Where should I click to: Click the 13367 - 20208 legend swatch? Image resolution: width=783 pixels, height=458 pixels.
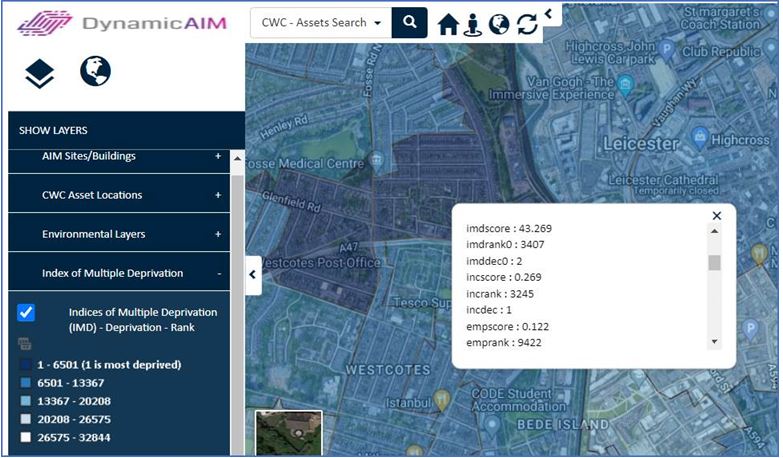click(x=25, y=401)
